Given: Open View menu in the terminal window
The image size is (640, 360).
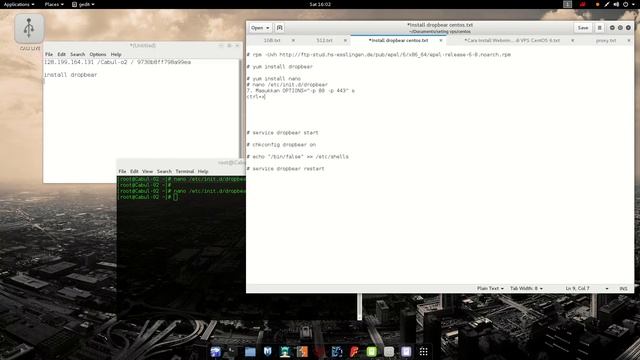Looking at the screenshot, I should click(x=147, y=171).
